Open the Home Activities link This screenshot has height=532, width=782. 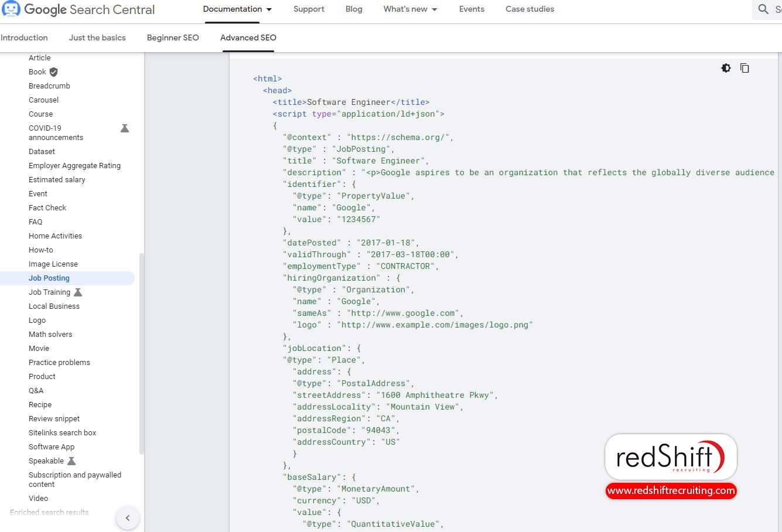click(x=55, y=236)
